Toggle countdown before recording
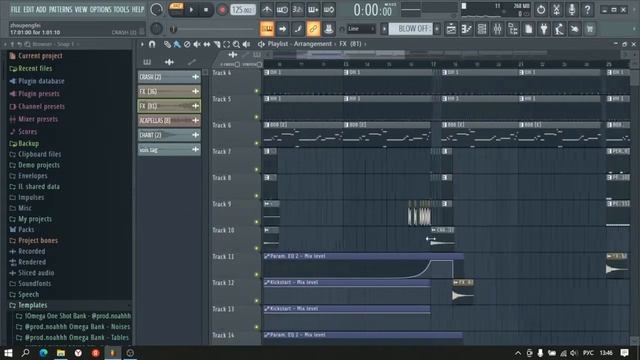The height and width of the screenshot is (360, 640). point(298,9)
